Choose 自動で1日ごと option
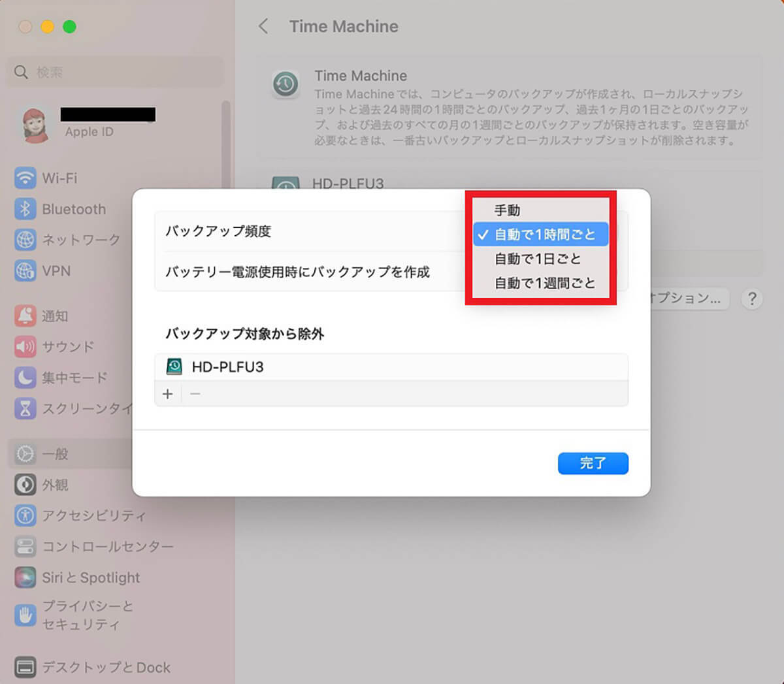 tap(541, 259)
